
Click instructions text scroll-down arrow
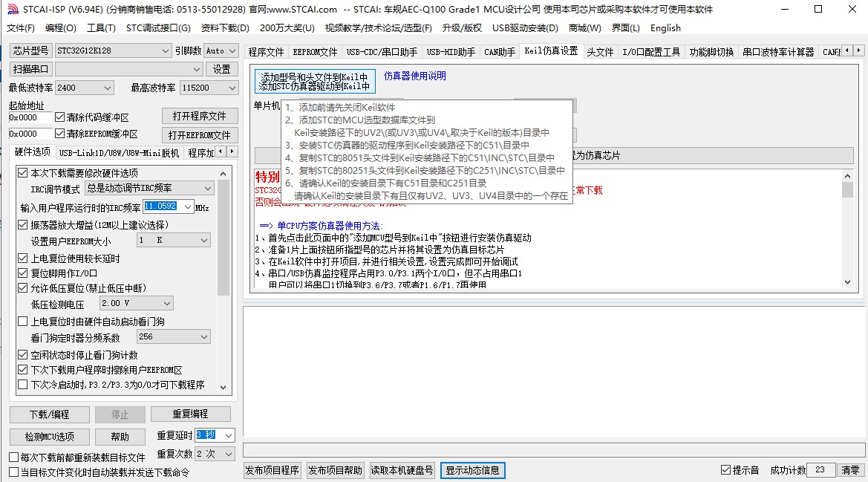click(847, 282)
